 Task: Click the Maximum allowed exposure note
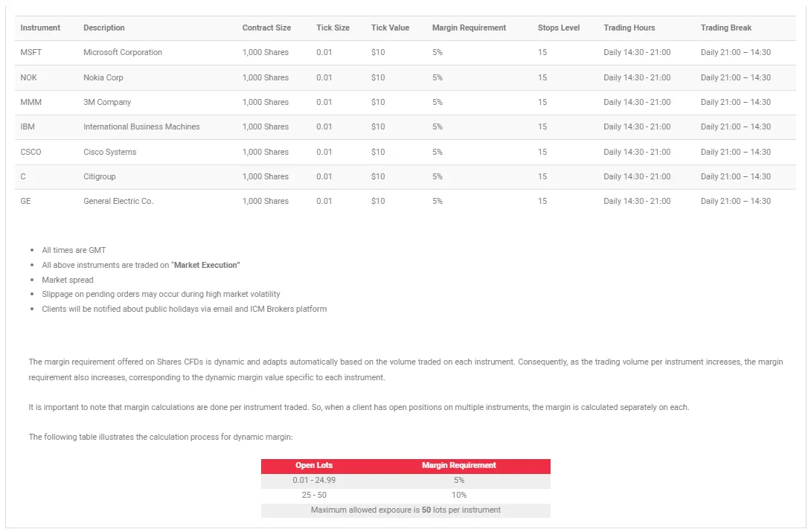405,510
